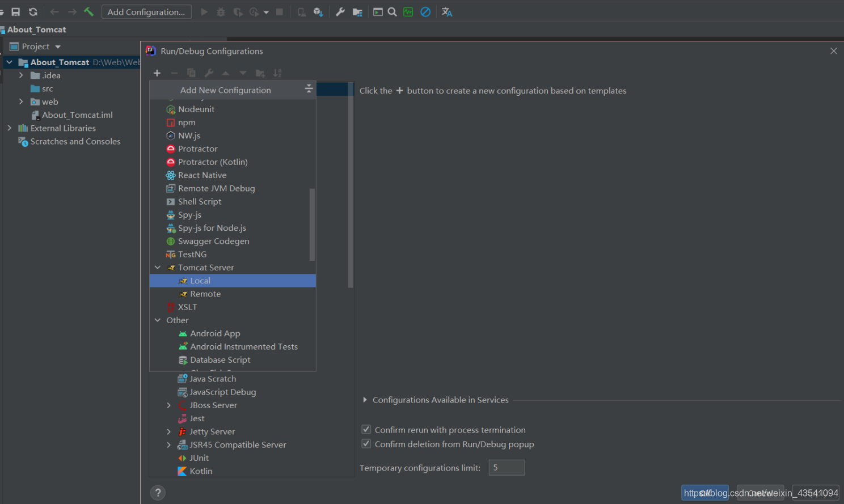Click the Copy Configuration icon
This screenshot has width=844, height=504.
191,73
